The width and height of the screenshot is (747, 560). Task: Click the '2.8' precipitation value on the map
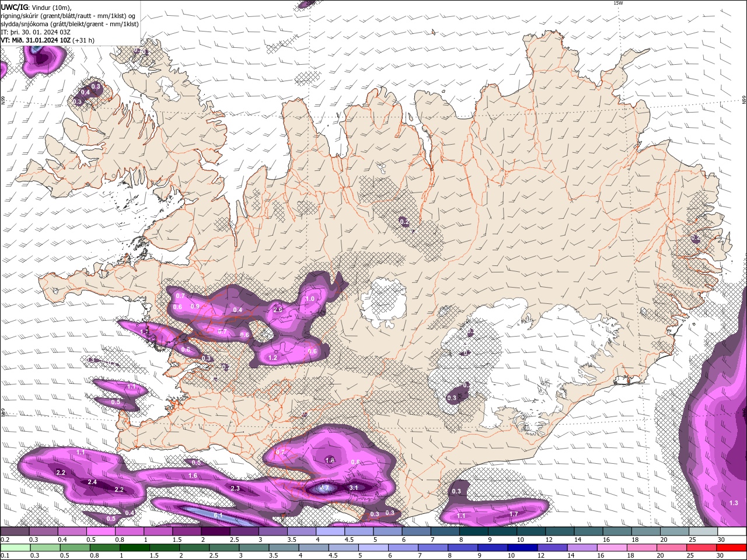[278, 310]
